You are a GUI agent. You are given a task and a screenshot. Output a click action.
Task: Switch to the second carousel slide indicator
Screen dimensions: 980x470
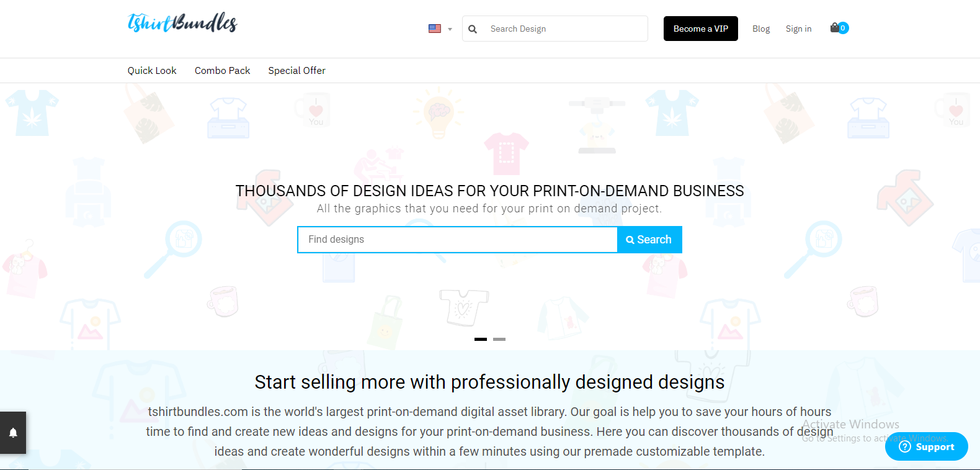tap(499, 339)
